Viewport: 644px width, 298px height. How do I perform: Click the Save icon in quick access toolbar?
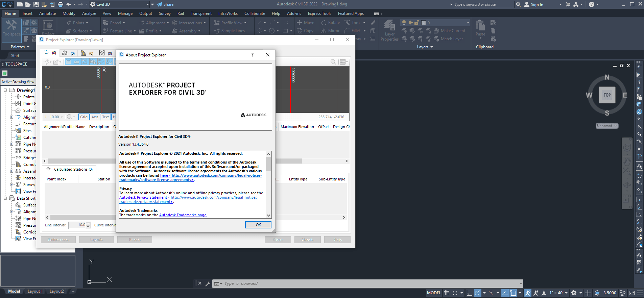pyautogui.click(x=36, y=4)
